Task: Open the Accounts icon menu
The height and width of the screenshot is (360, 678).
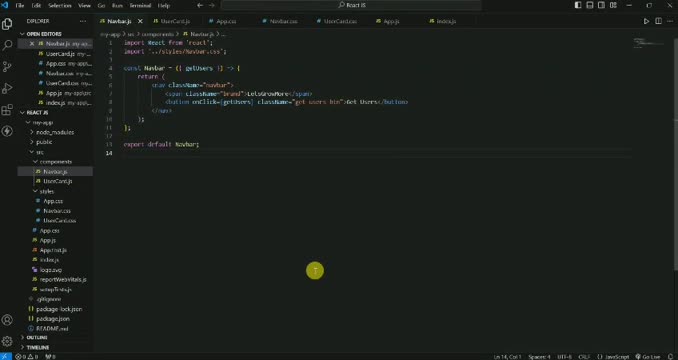Action: click(7, 320)
